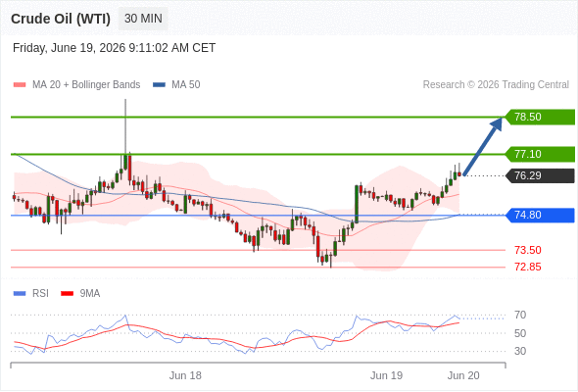The width and height of the screenshot is (578, 392).
Task: Click the Jun 19 date axis label
Action: click(x=386, y=375)
